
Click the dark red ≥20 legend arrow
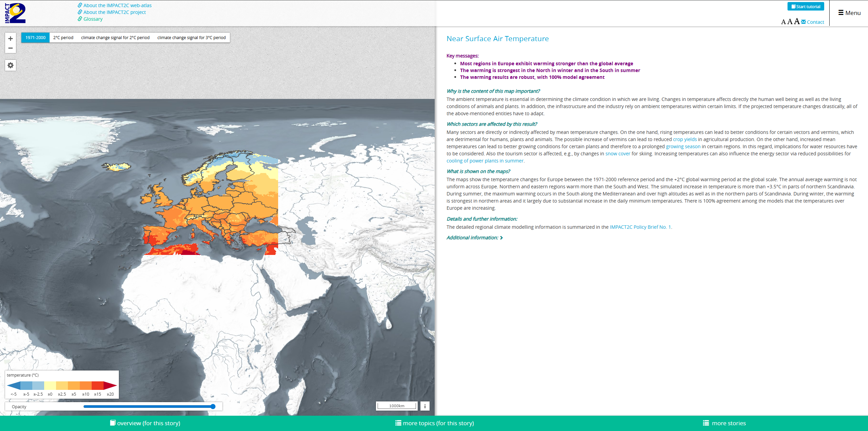tap(110, 385)
